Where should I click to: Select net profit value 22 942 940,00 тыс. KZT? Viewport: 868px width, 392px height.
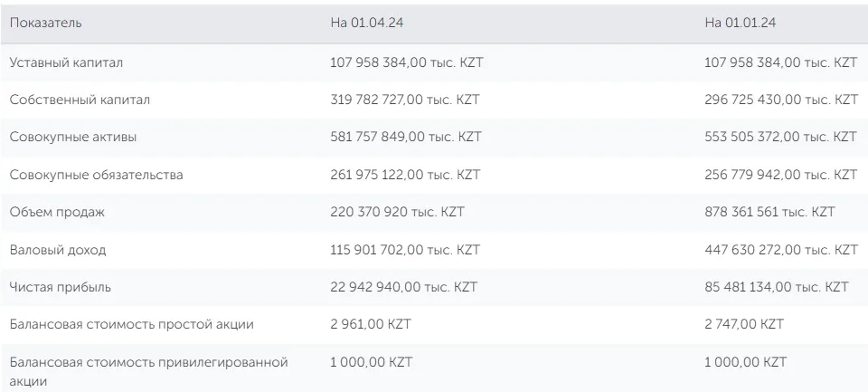pos(402,287)
